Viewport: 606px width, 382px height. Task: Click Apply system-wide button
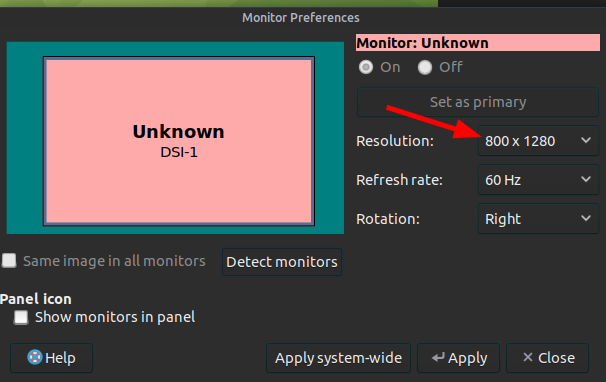[x=338, y=358]
